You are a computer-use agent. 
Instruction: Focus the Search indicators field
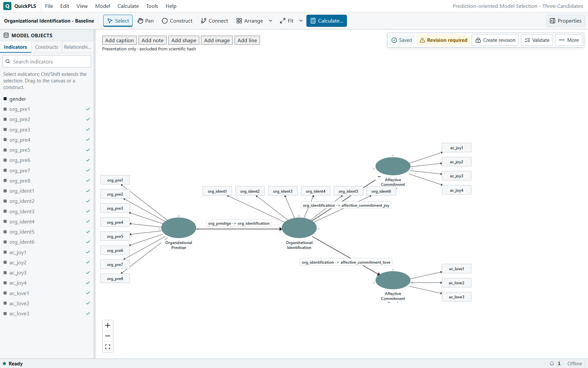pos(47,61)
